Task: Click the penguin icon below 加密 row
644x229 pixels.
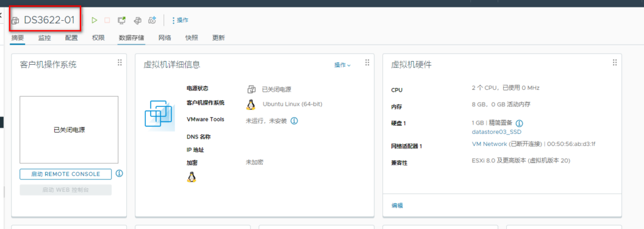Action: pos(191,177)
